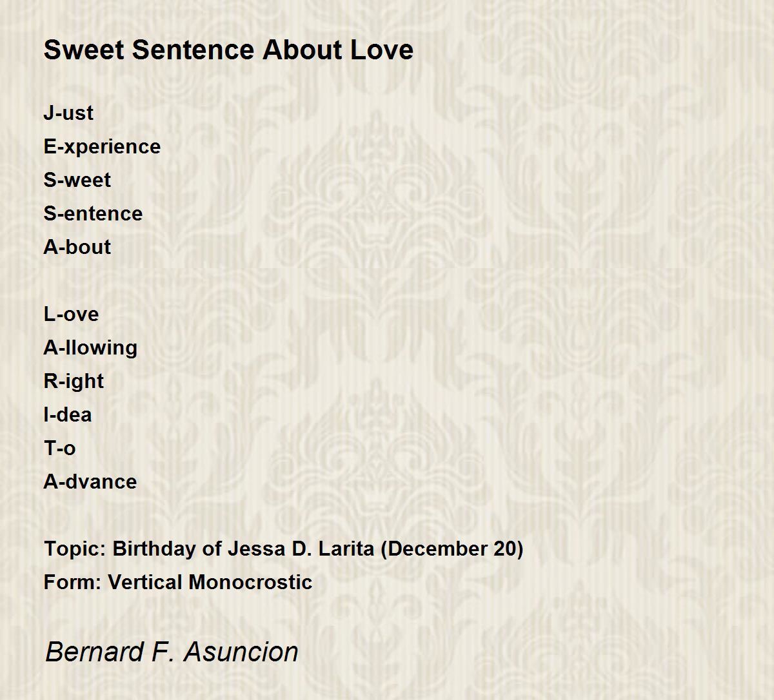The image size is (774, 700).
Task: Click the line I-dea
Action: click(x=68, y=414)
